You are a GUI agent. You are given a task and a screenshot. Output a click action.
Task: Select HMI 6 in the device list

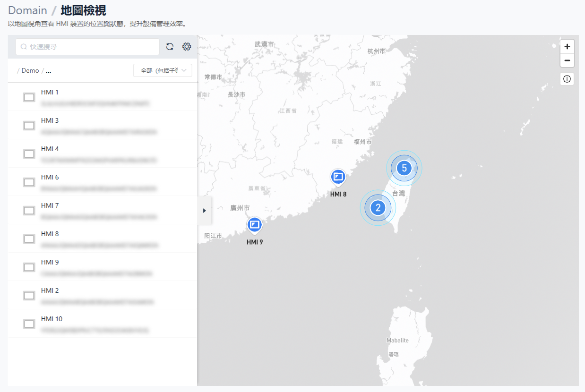click(99, 182)
